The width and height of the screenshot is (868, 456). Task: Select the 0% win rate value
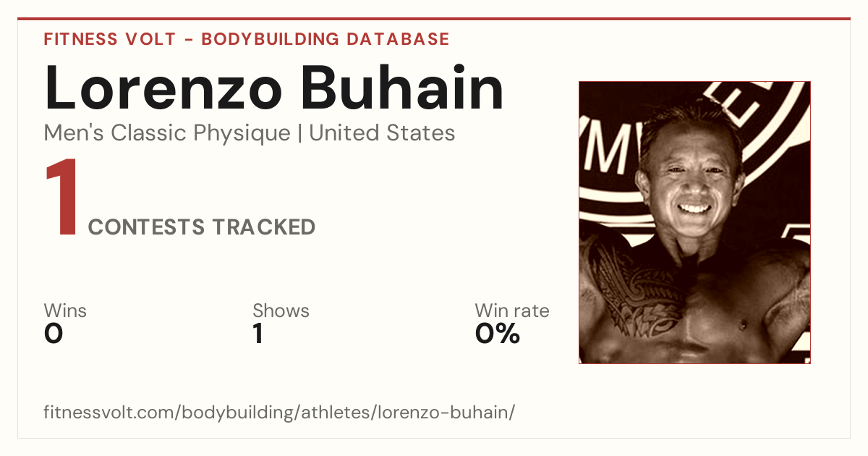pos(498,334)
